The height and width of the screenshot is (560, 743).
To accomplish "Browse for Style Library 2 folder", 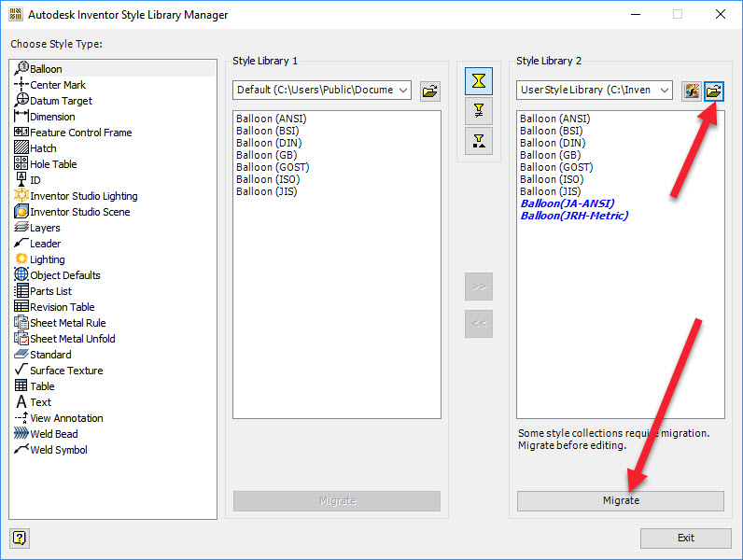I will tap(714, 91).
